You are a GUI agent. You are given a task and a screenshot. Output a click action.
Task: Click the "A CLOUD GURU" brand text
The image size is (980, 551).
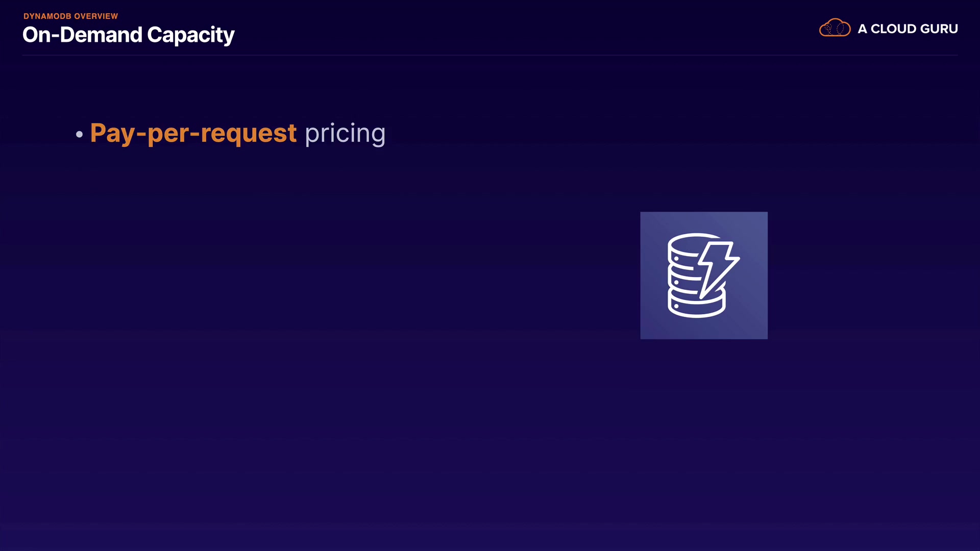908,29
